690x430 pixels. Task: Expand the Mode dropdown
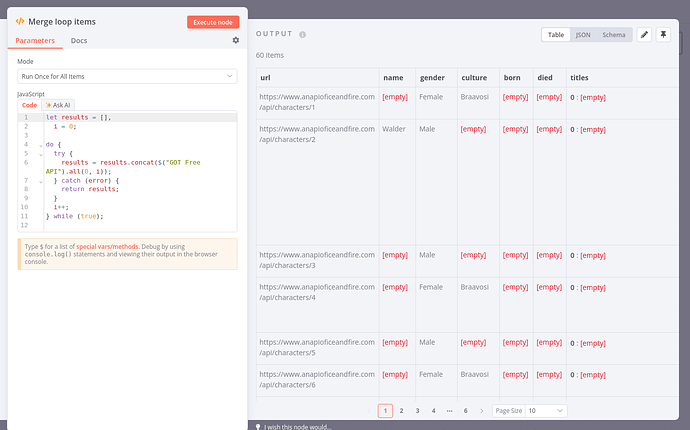127,76
